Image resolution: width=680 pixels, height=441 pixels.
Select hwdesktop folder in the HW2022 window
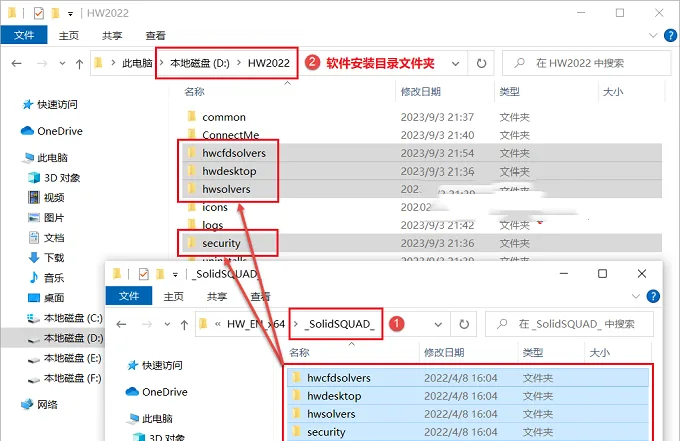click(229, 171)
